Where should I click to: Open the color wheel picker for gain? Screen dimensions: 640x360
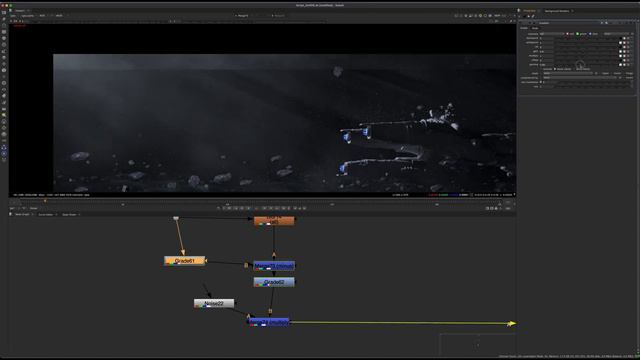pyautogui.click(x=624, y=51)
